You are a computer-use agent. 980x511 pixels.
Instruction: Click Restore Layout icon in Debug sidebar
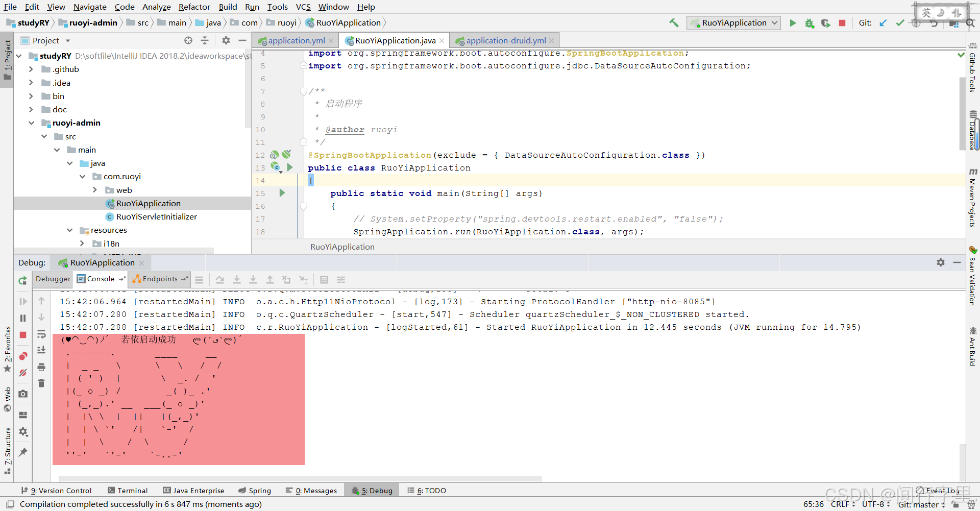pos(23,415)
